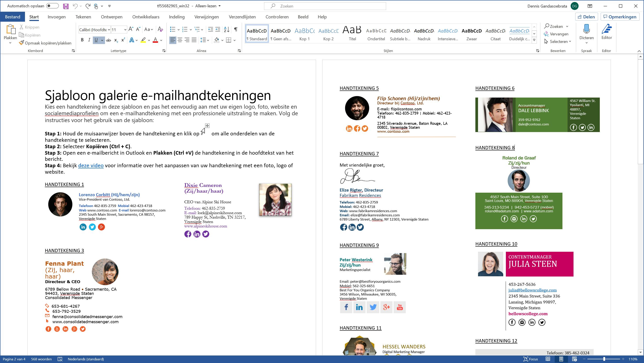Screen dimensions: 644x363
Task: Toggle Italic formatting button
Action: pyautogui.click(x=89, y=40)
